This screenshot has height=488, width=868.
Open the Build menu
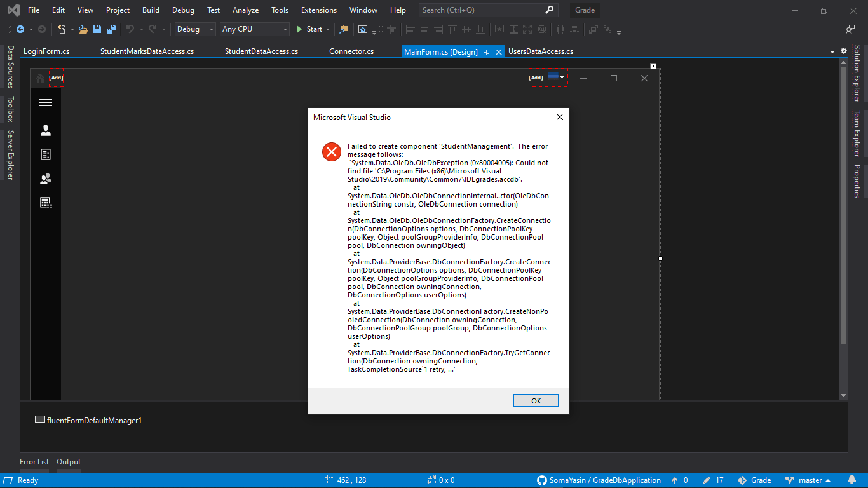pyautogui.click(x=151, y=10)
